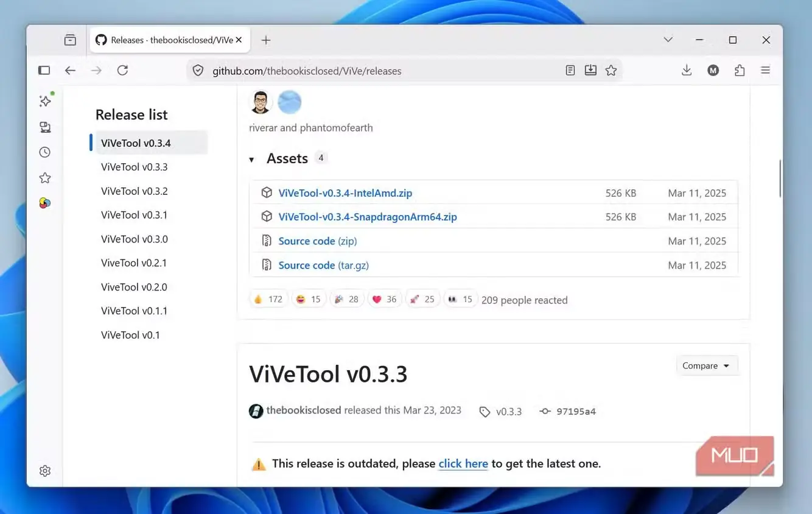Click the install/save page icon in address bar

click(x=590, y=71)
